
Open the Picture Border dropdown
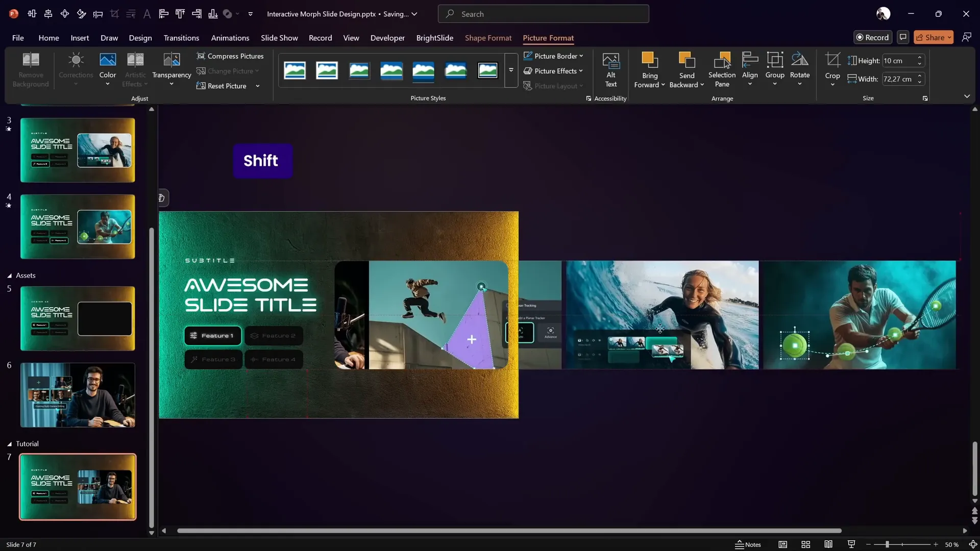pos(553,56)
